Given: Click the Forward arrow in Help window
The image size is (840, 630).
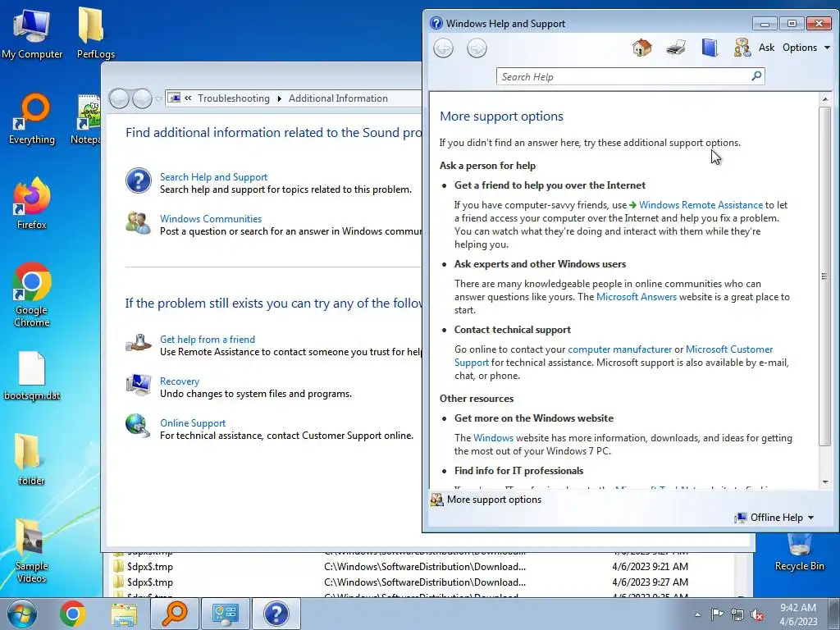Looking at the screenshot, I should click(477, 48).
